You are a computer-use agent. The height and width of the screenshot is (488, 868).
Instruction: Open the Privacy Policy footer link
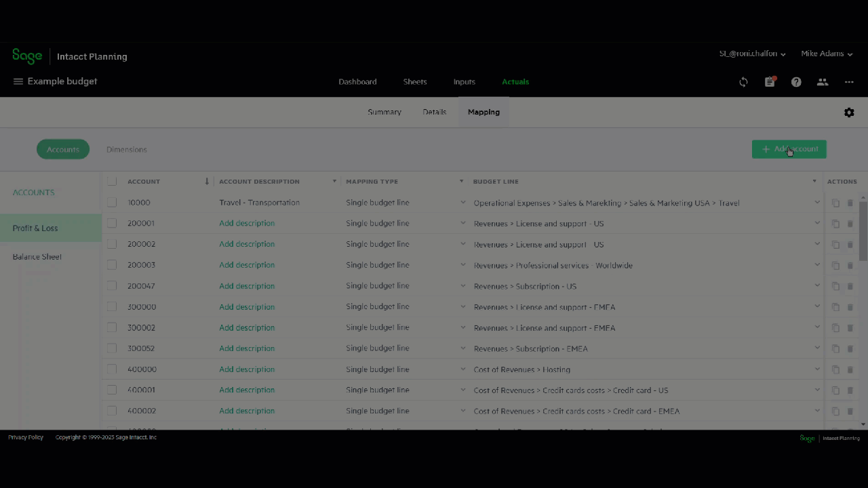(x=26, y=437)
